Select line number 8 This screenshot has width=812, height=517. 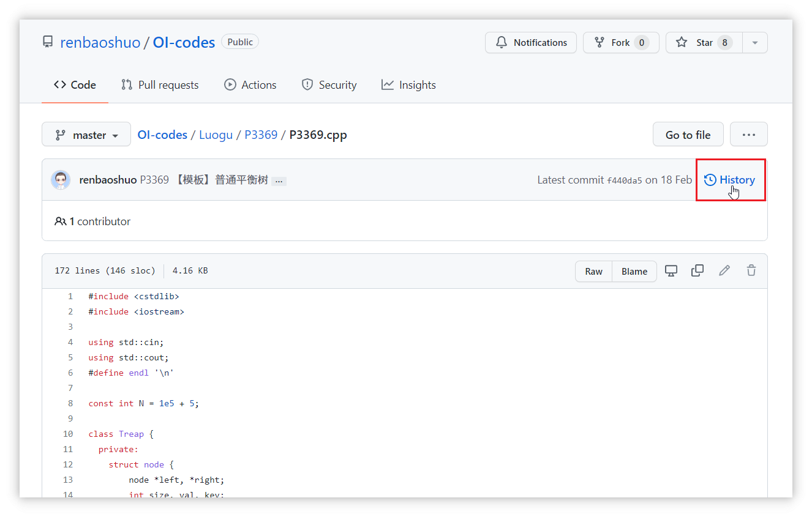pos(70,403)
